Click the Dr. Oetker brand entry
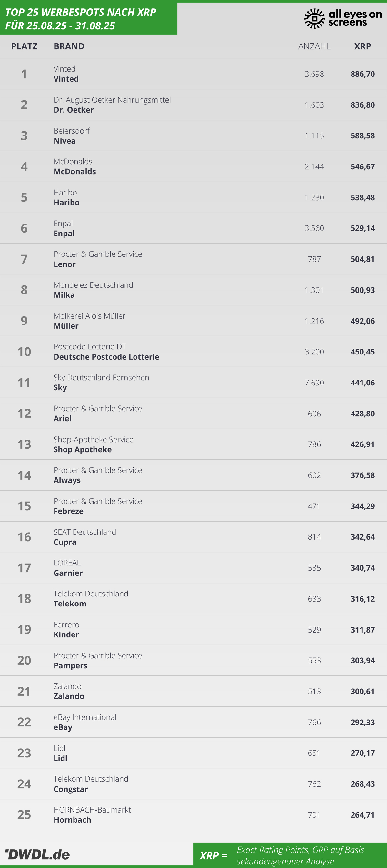Image resolution: width=387 pixels, height=868 pixels. [x=74, y=110]
